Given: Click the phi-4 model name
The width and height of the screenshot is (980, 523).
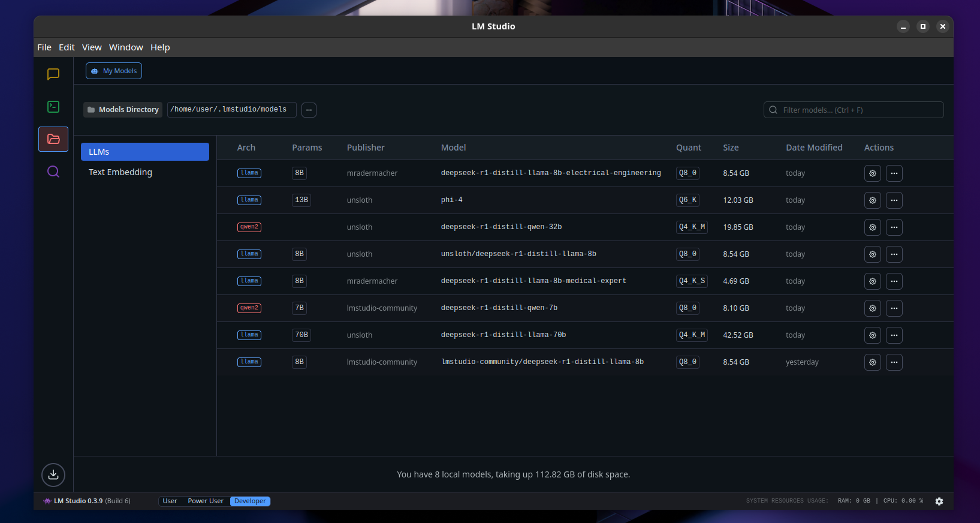Looking at the screenshot, I should [x=452, y=200].
